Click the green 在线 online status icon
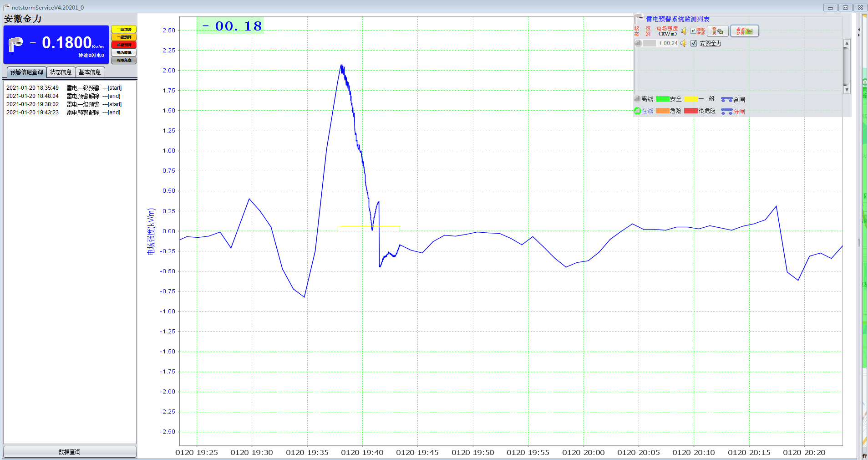Image resolution: width=868 pixels, height=460 pixels. pyautogui.click(x=637, y=111)
